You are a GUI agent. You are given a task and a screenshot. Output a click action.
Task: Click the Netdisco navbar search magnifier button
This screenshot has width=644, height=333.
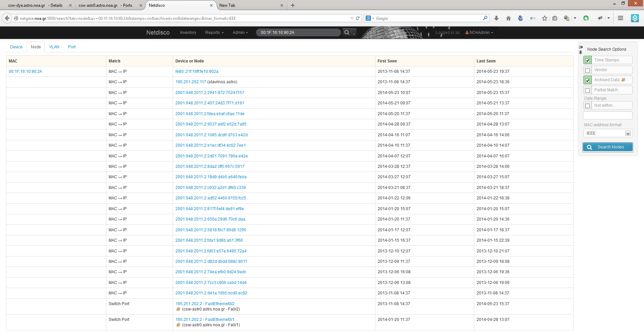click(x=347, y=33)
